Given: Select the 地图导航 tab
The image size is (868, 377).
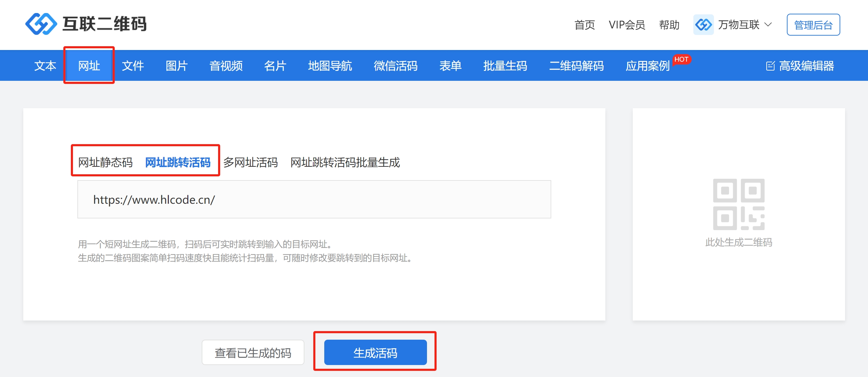Looking at the screenshot, I should pyautogui.click(x=330, y=66).
